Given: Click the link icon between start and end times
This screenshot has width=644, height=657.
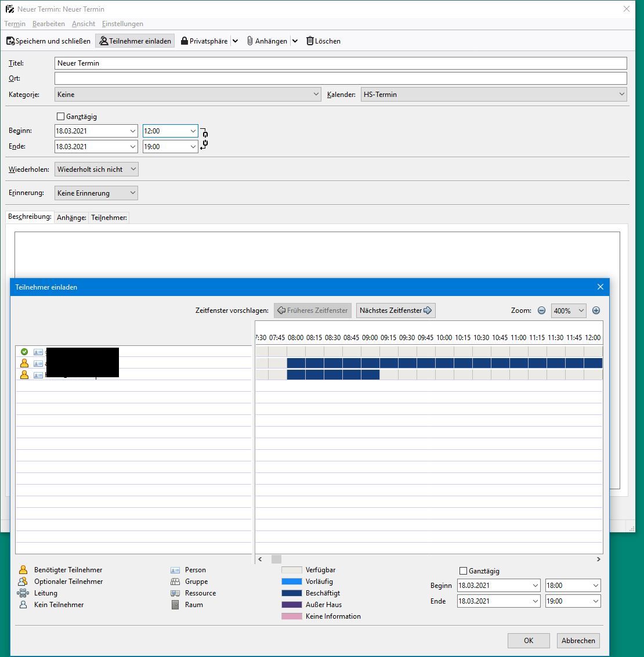Looking at the screenshot, I should pyautogui.click(x=205, y=139).
